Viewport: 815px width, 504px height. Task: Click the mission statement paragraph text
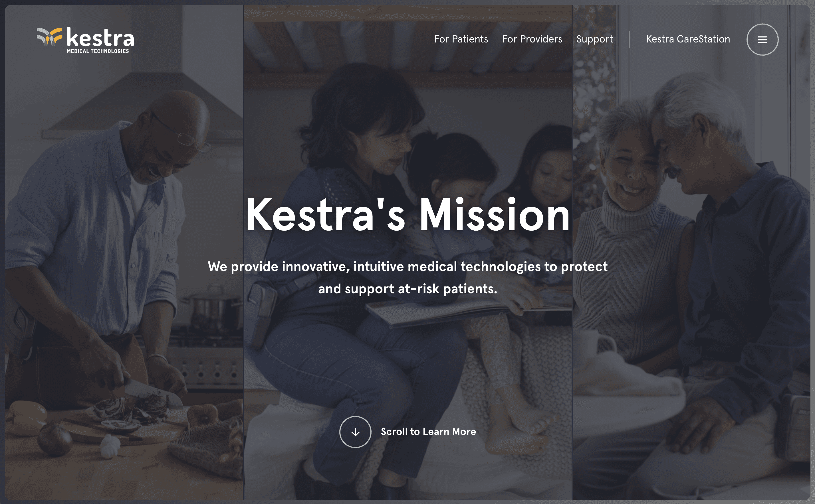[x=408, y=278]
